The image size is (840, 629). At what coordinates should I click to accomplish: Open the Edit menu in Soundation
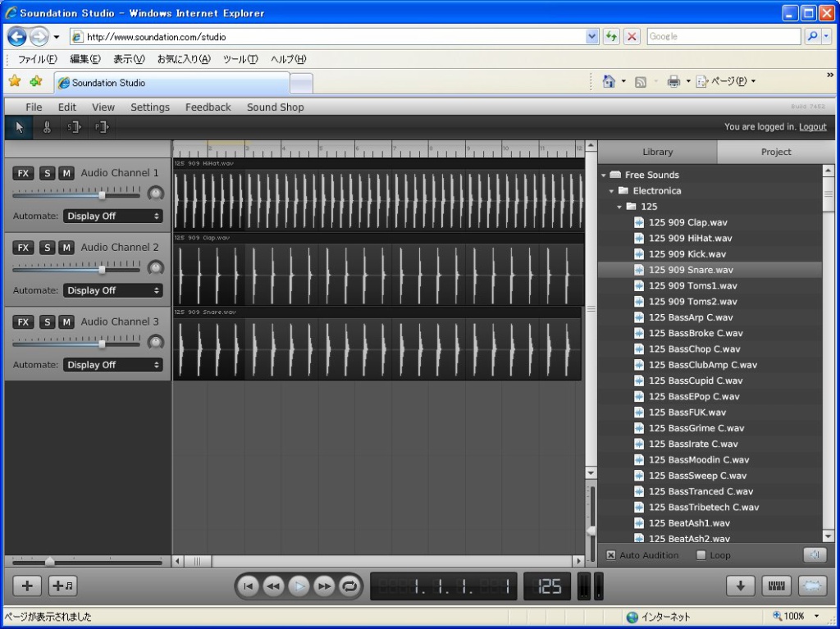coord(67,107)
